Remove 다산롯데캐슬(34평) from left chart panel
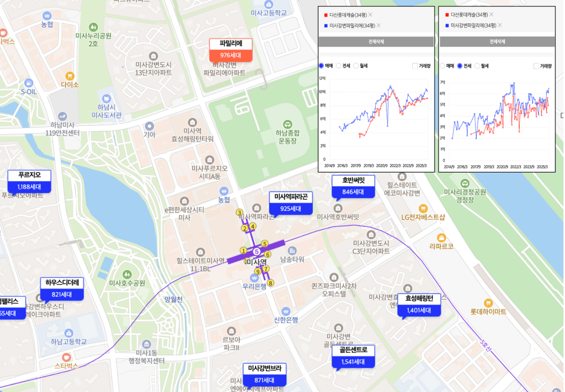565x392 pixels. click(371, 14)
